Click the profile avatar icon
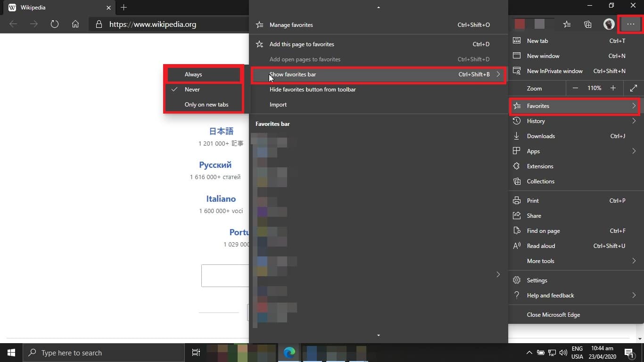Image resolution: width=644 pixels, height=362 pixels. (x=609, y=24)
